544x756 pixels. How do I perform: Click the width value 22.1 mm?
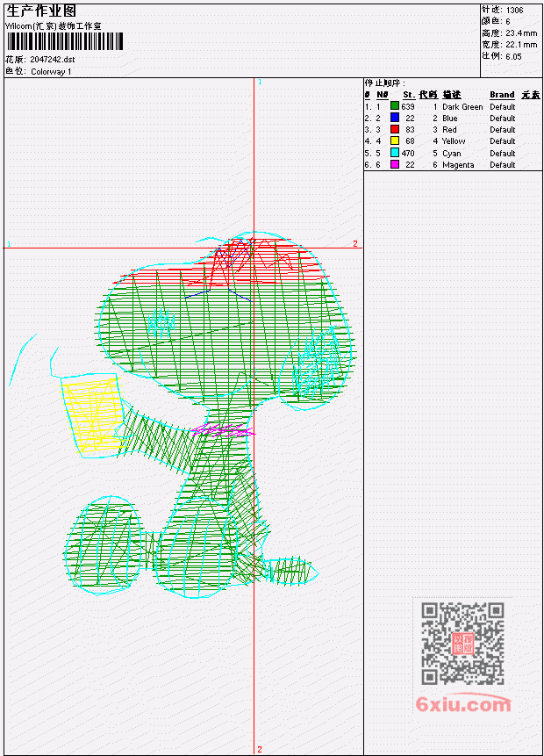click(521, 45)
